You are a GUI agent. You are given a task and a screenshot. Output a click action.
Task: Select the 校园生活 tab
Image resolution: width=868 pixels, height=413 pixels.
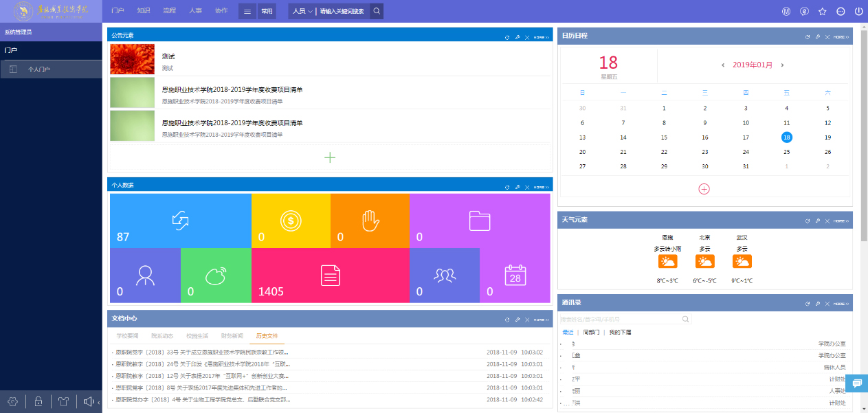(197, 336)
